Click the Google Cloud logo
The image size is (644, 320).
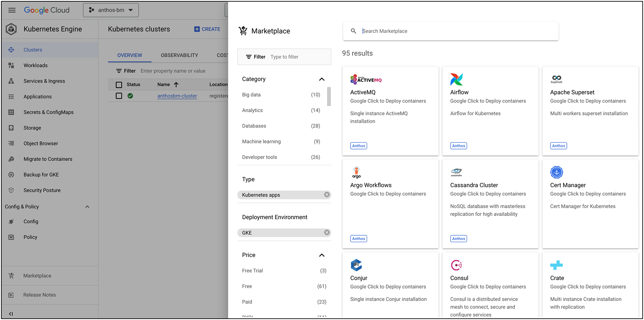[x=47, y=10]
